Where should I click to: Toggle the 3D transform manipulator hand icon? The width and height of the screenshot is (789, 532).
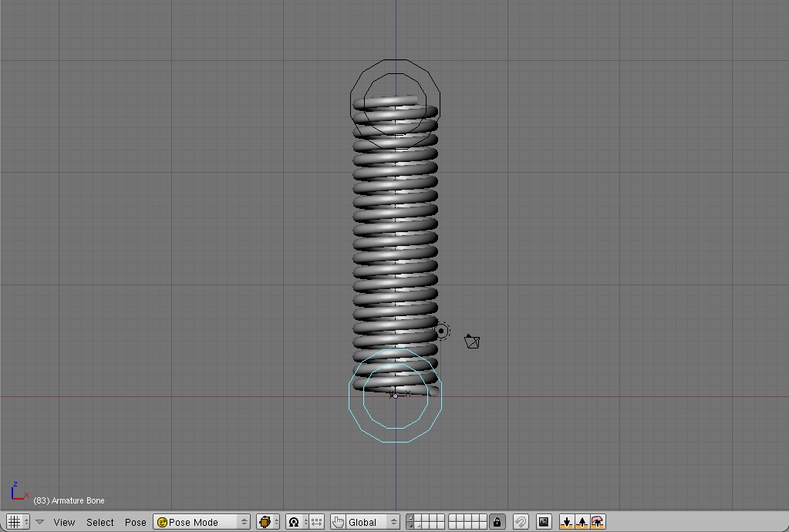pos(338,522)
